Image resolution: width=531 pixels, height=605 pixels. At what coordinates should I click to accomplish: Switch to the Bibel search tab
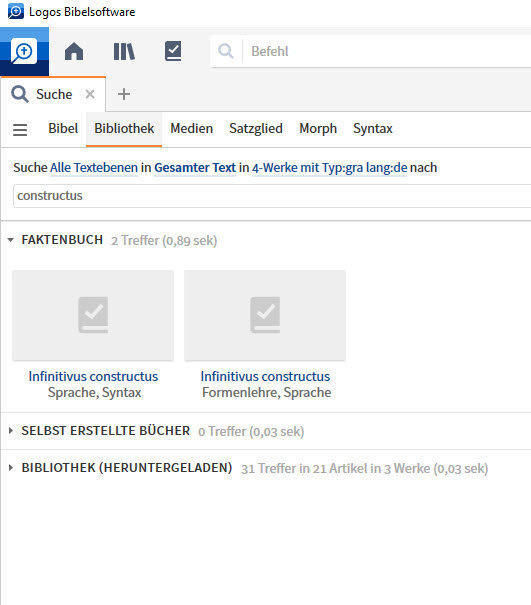tap(63, 128)
